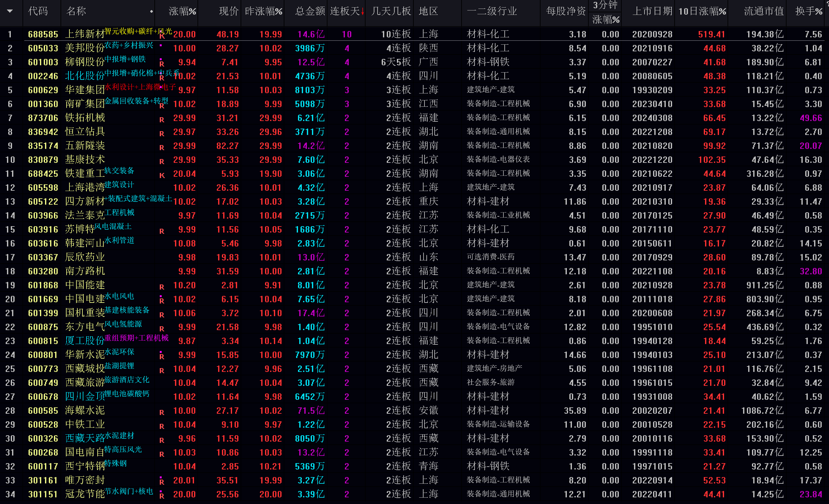Toggle sort on 连板天 column header
This screenshot has width=829, height=504.
(347, 11)
